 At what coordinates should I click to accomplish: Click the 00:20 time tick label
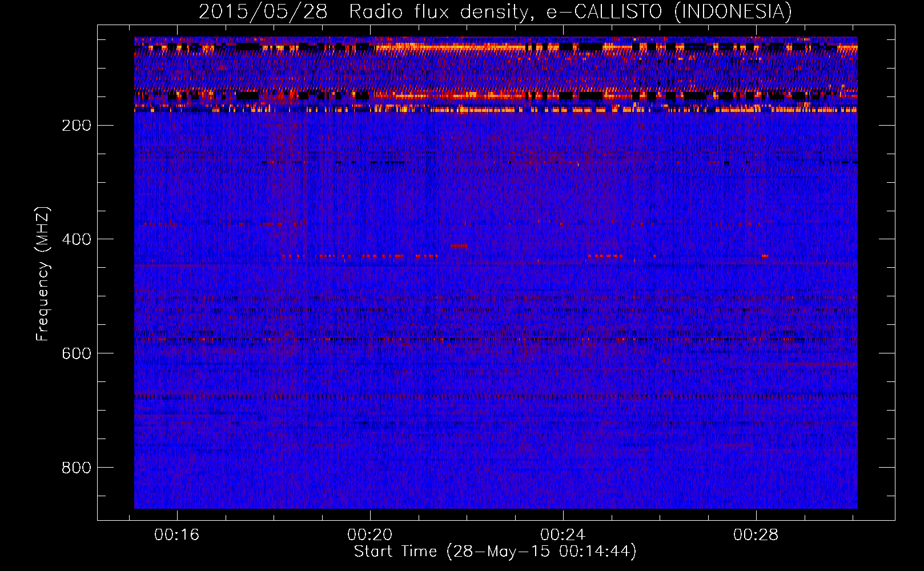370,534
